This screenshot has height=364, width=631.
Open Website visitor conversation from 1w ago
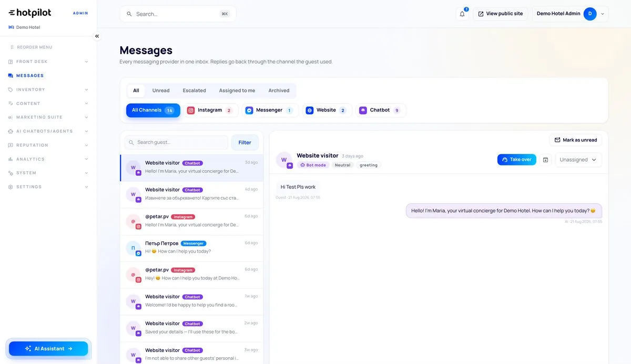(x=192, y=301)
